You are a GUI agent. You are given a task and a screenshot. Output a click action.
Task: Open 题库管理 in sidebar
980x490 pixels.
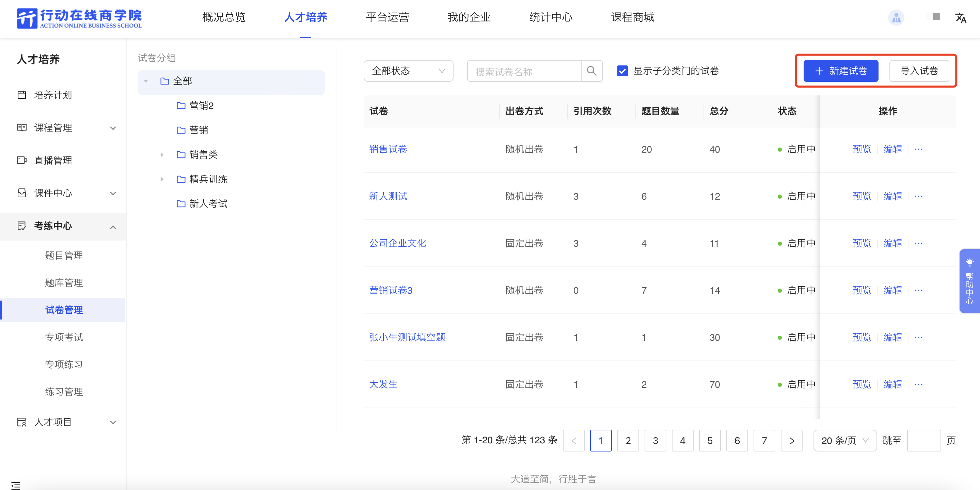[64, 282]
